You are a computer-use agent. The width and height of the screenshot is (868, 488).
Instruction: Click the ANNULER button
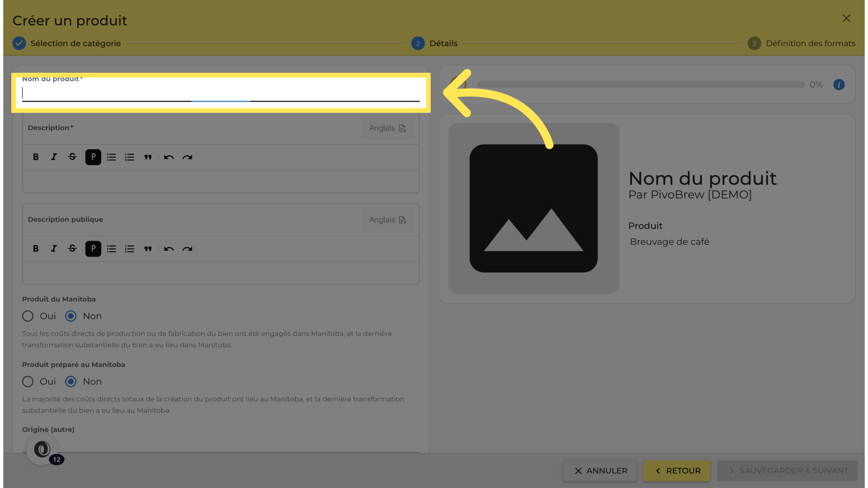[600, 471]
